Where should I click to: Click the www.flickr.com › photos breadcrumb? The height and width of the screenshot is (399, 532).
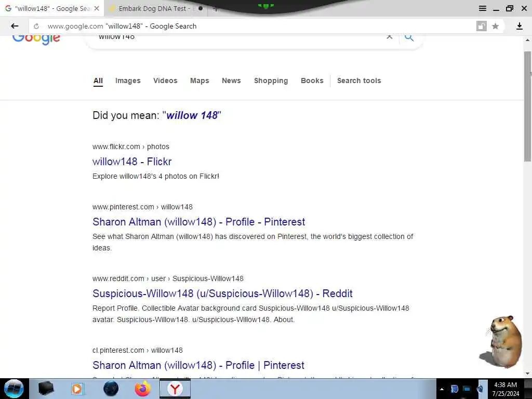tap(130, 147)
